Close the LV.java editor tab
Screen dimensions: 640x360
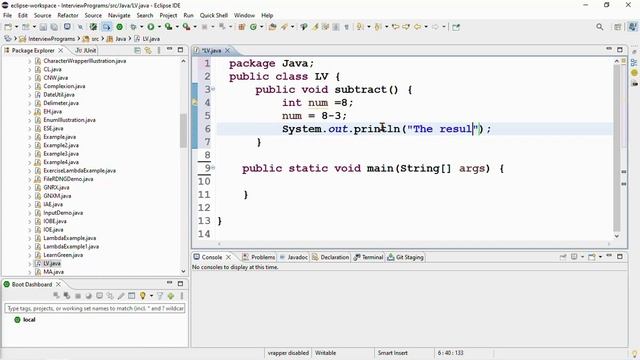coord(227,50)
